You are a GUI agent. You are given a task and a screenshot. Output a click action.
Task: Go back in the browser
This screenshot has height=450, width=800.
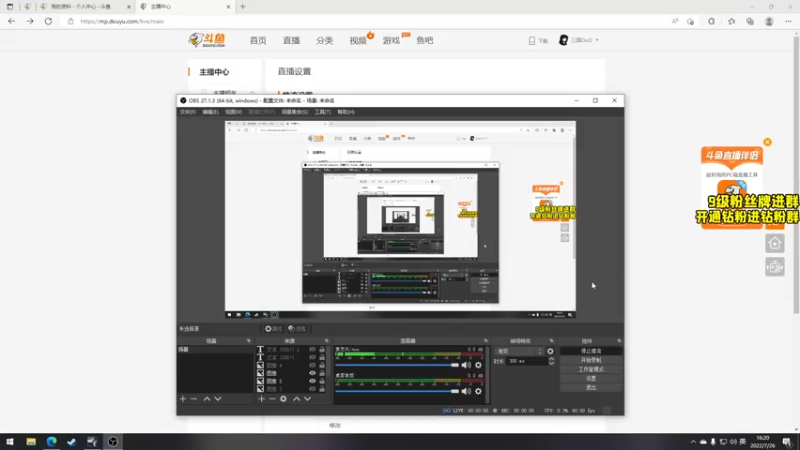tap(11, 21)
